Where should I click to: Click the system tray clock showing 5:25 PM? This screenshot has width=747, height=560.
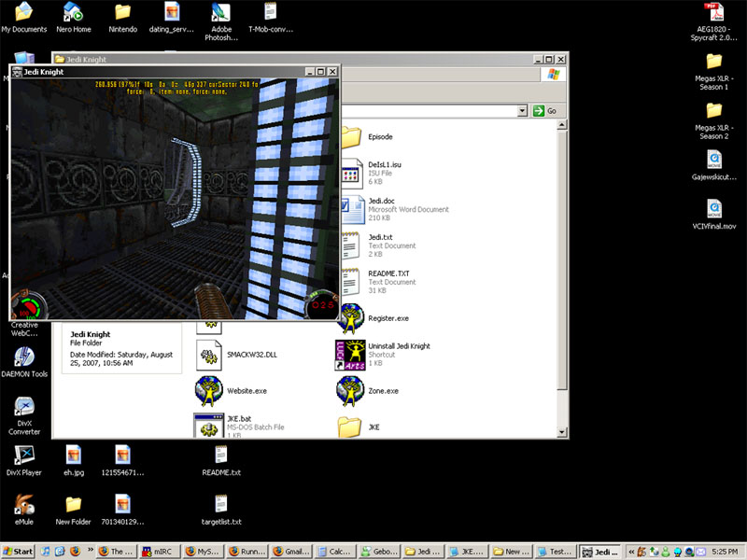725,552
